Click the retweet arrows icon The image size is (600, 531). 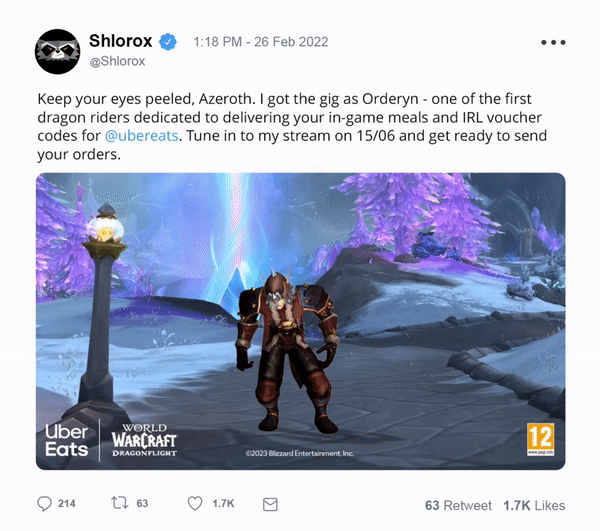coord(119,503)
